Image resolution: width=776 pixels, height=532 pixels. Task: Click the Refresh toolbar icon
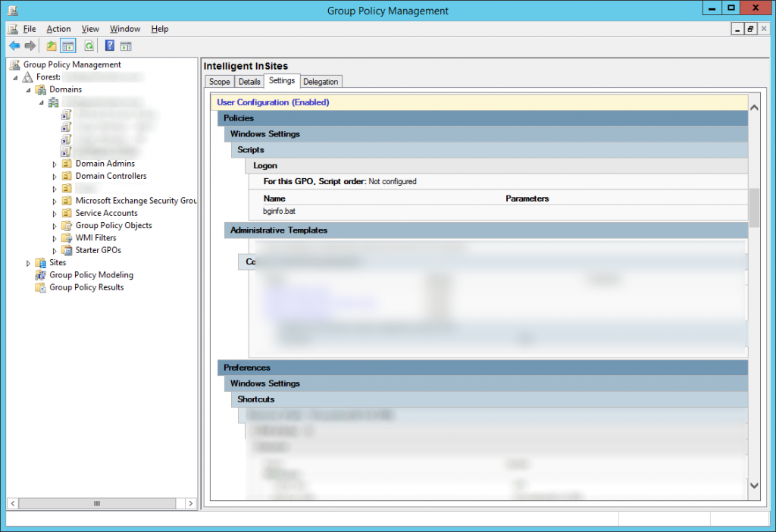pyautogui.click(x=89, y=45)
